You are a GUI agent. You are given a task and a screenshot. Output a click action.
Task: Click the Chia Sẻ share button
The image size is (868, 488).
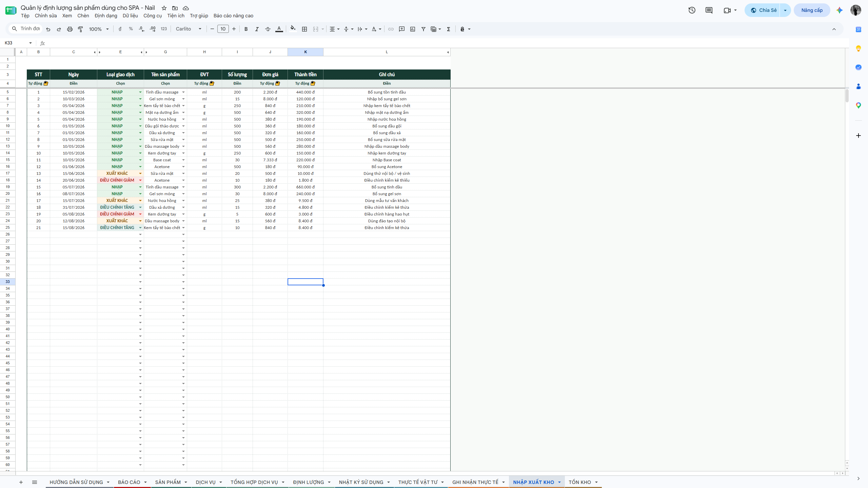(x=763, y=10)
